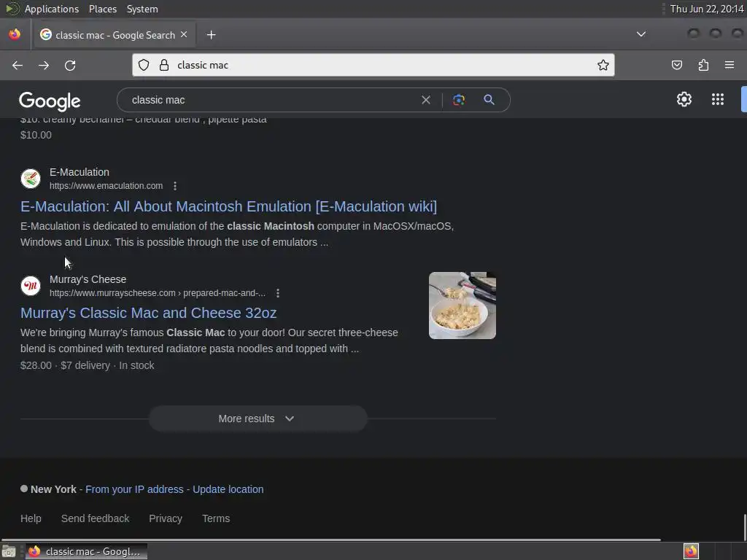Open Terms footer link

point(216,518)
